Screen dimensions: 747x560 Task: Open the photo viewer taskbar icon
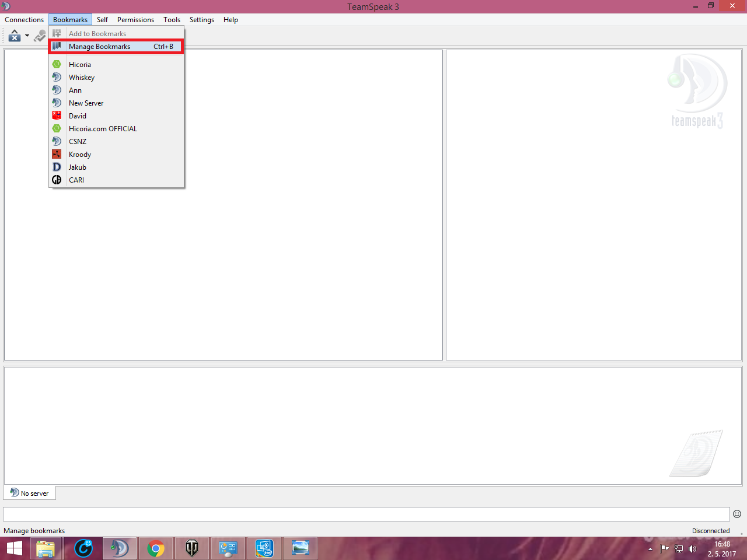point(301,548)
